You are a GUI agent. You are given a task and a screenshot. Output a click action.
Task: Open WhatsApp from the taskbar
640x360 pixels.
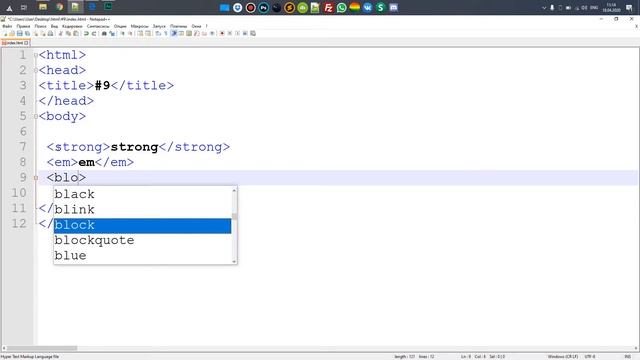click(342, 7)
